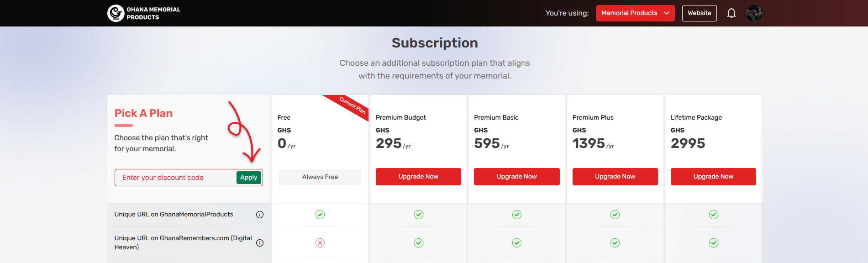Click the Ghana Memorial Products logo
868x263 pixels.
[x=144, y=13]
